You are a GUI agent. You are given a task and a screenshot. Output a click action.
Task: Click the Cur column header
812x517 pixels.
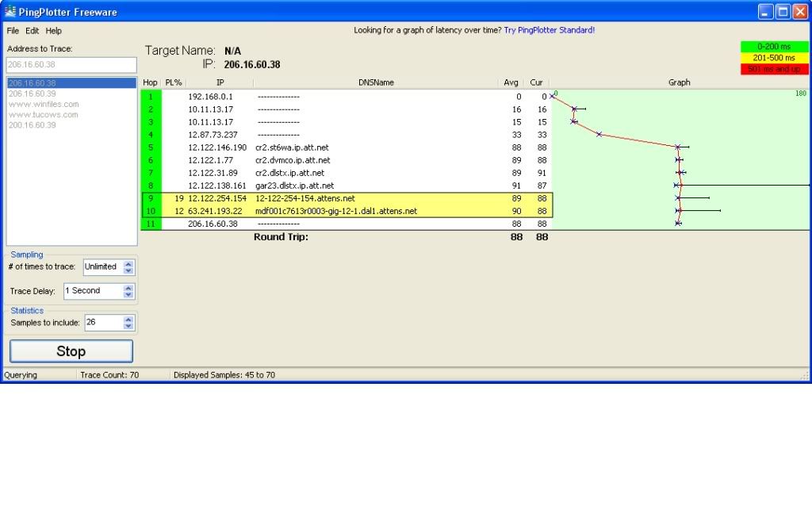537,82
